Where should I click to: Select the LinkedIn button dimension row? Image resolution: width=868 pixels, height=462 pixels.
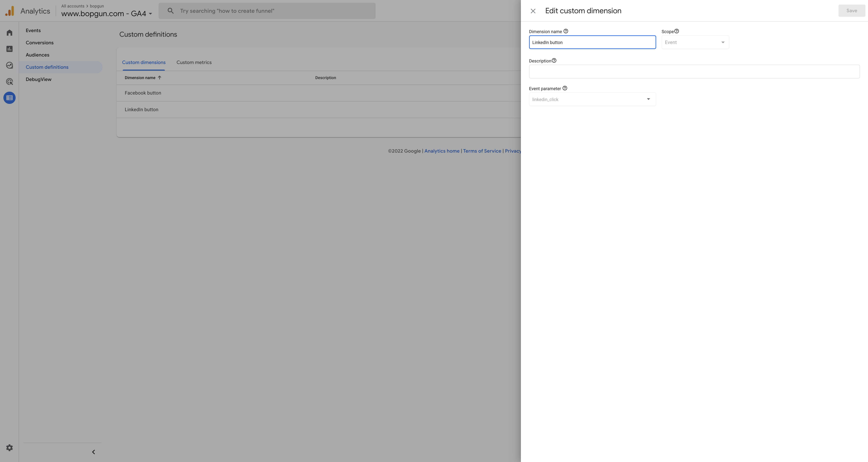(319, 110)
